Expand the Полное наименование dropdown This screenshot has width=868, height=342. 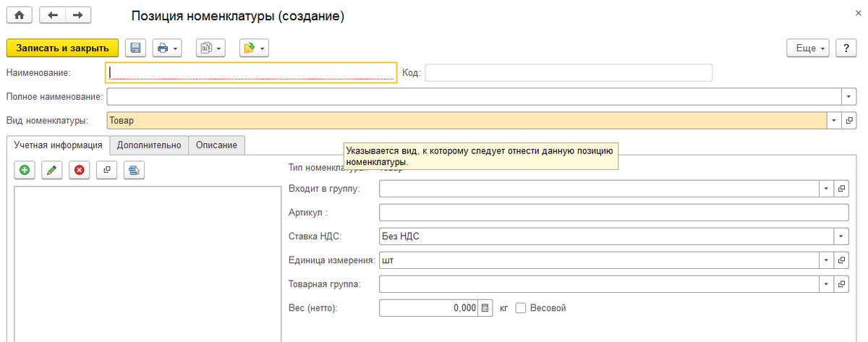point(849,96)
